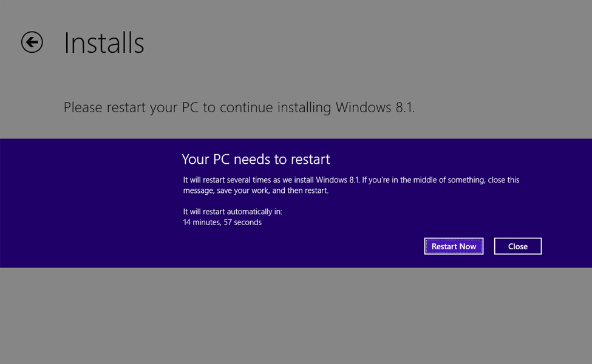Click the paragraph about restarting several times
Screen dimensions: 592x364
pyautogui.click(x=351, y=185)
